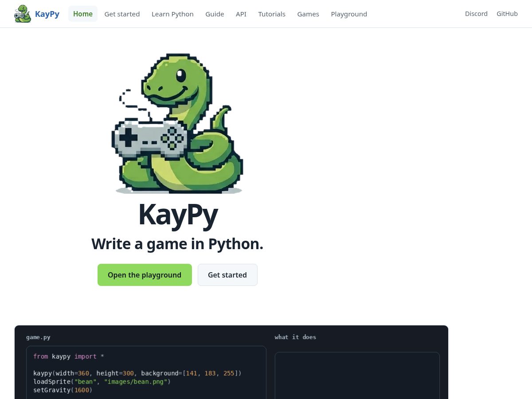Click the 'Write a game in Python.' tagline

click(x=177, y=244)
